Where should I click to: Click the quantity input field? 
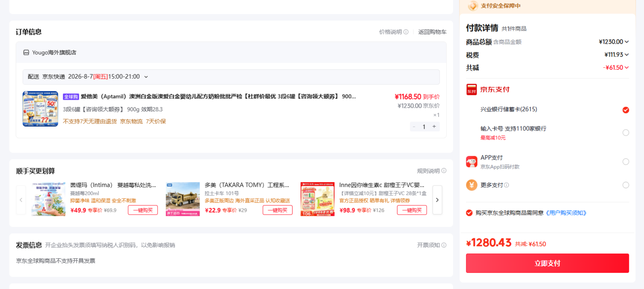424,127
